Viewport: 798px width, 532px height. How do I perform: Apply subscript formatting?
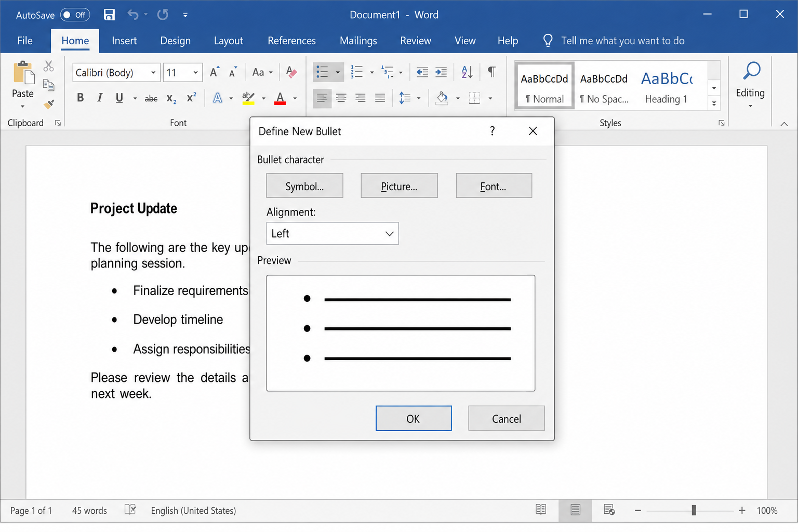click(171, 98)
